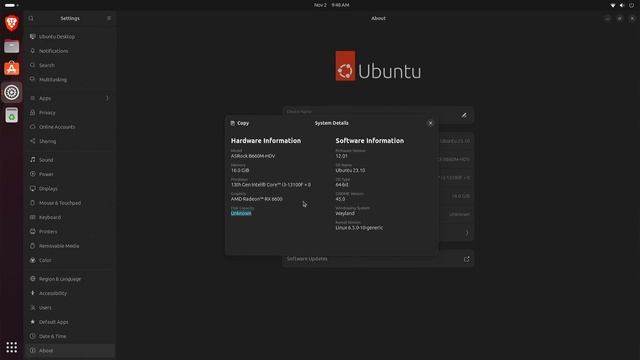
Task: Edit device name with pencil icon
Action: pos(464,116)
